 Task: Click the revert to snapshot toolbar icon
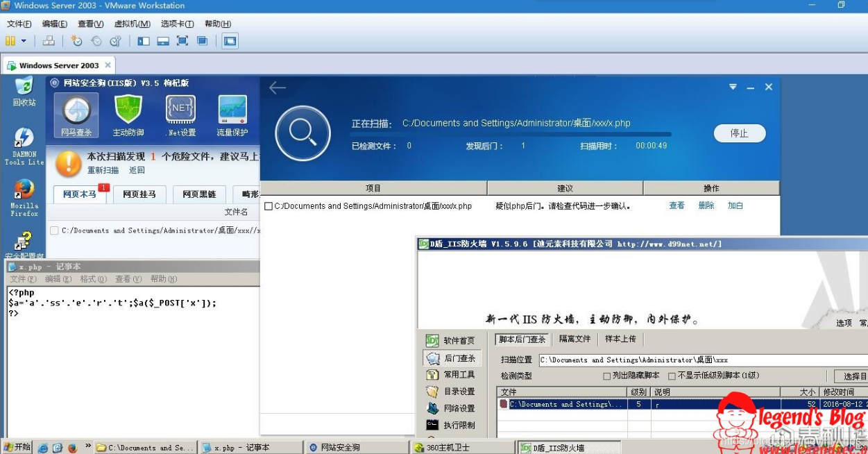pos(96,41)
